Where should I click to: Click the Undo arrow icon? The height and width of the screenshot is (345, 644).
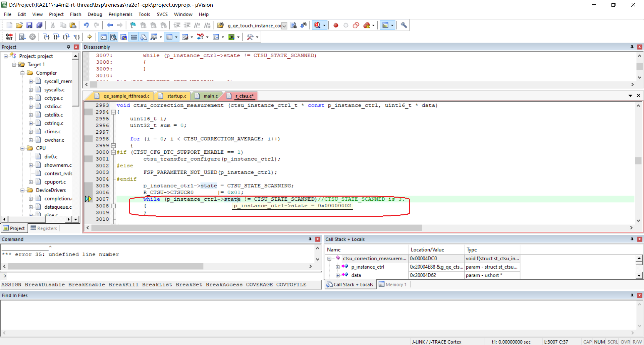point(86,25)
